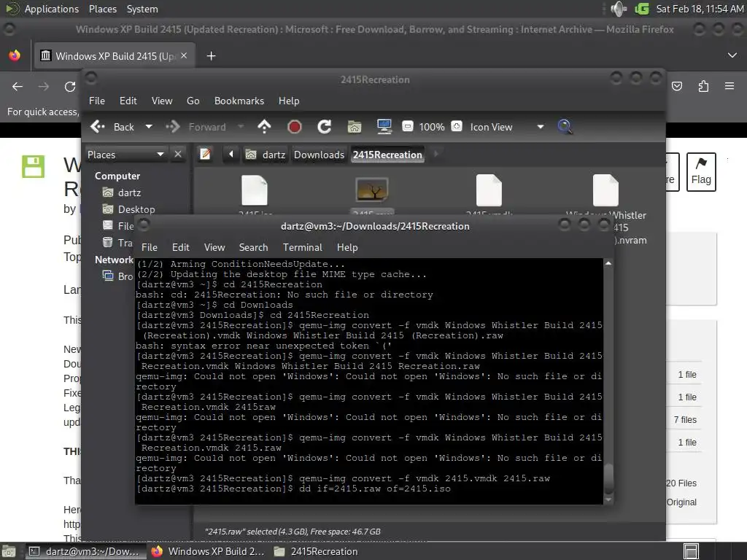Screen dimensions: 747x560
Task: Open the Places menu in top panel
Action: 102,9
